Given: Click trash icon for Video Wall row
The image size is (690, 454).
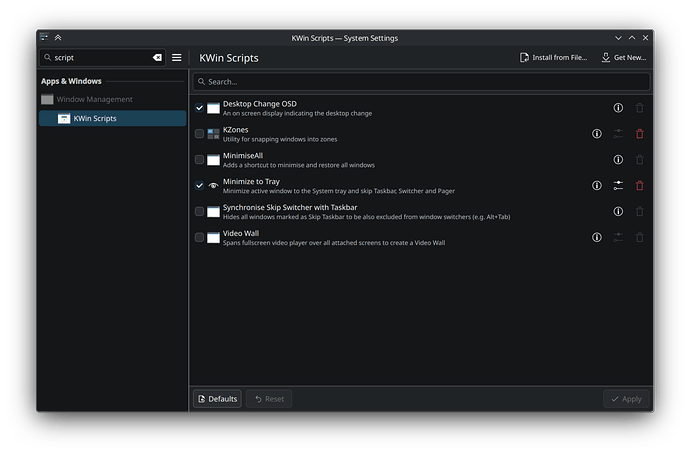Looking at the screenshot, I should coord(639,238).
